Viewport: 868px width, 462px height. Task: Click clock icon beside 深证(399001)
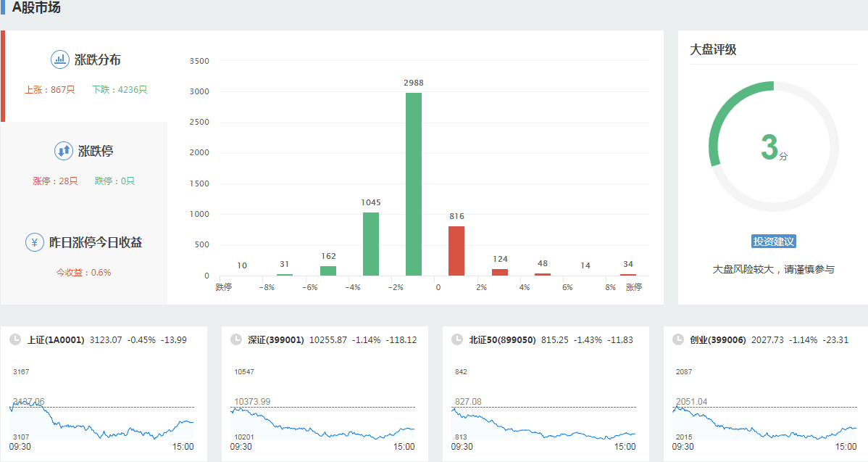(235, 339)
